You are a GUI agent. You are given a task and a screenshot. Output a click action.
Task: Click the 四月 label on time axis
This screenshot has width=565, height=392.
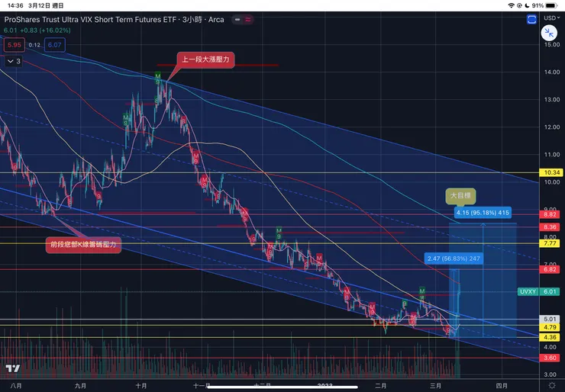coord(502,386)
